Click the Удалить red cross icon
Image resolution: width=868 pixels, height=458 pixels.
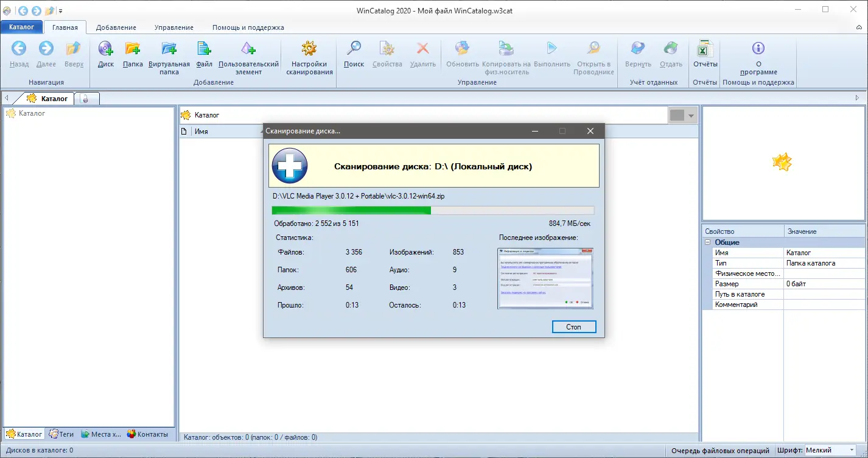422,49
